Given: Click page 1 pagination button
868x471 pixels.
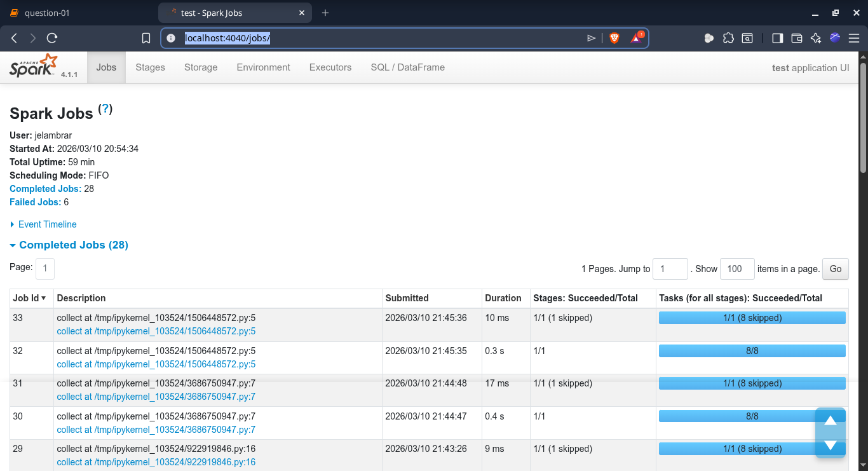Looking at the screenshot, I should (45, 269).
